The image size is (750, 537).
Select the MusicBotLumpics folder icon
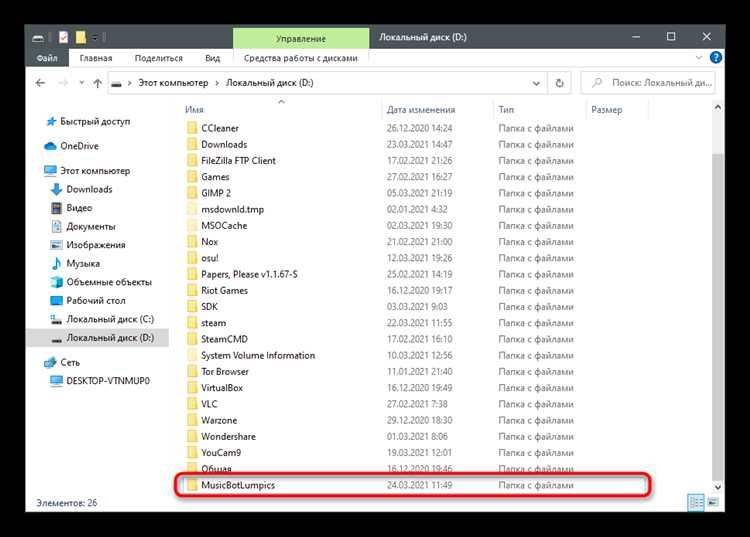[192, 485]
